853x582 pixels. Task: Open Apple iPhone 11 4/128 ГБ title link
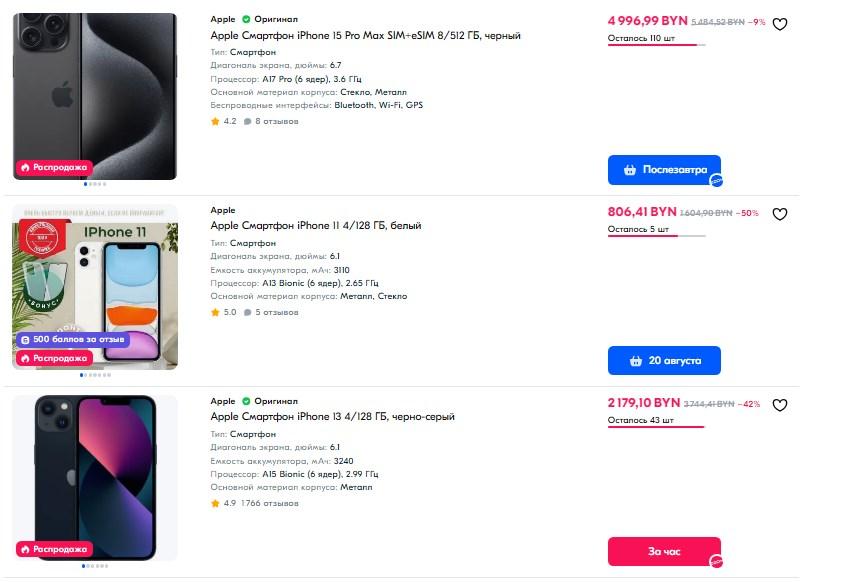(x=315, y=226)
